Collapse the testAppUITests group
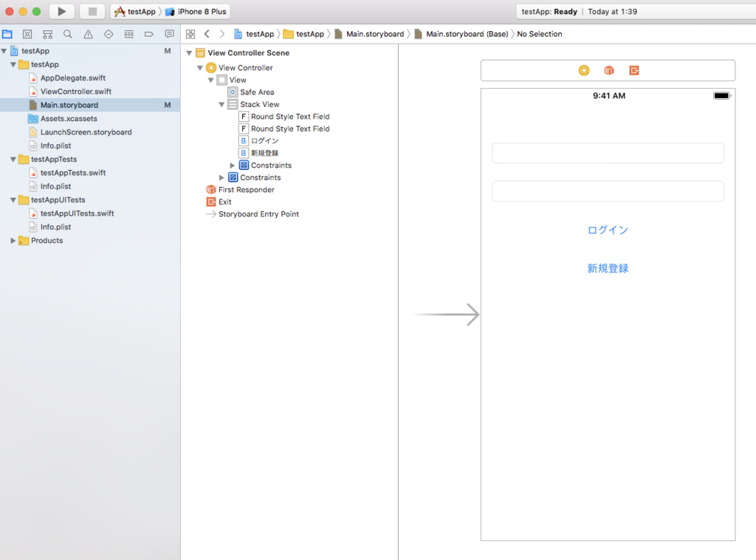Image resolution: width=756 pixels, height=560 pixels. tap(13, 199)
